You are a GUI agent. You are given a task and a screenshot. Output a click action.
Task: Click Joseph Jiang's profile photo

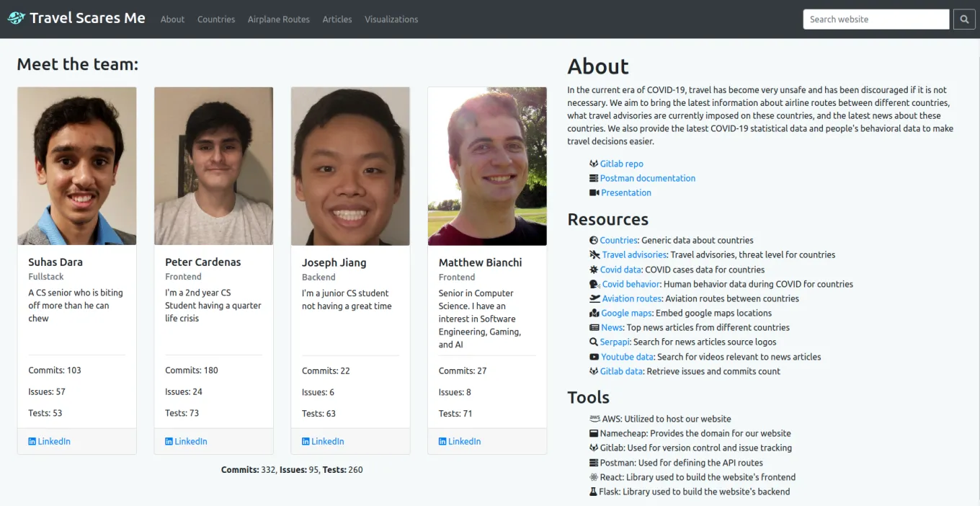(350, 166)
